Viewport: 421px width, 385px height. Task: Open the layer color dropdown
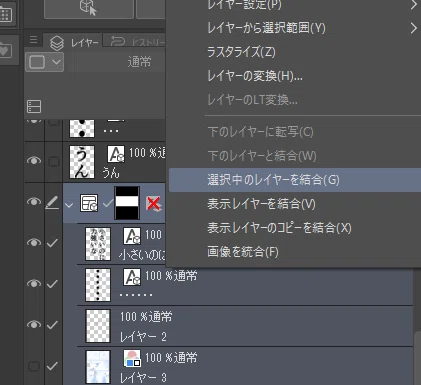[44, 62]
